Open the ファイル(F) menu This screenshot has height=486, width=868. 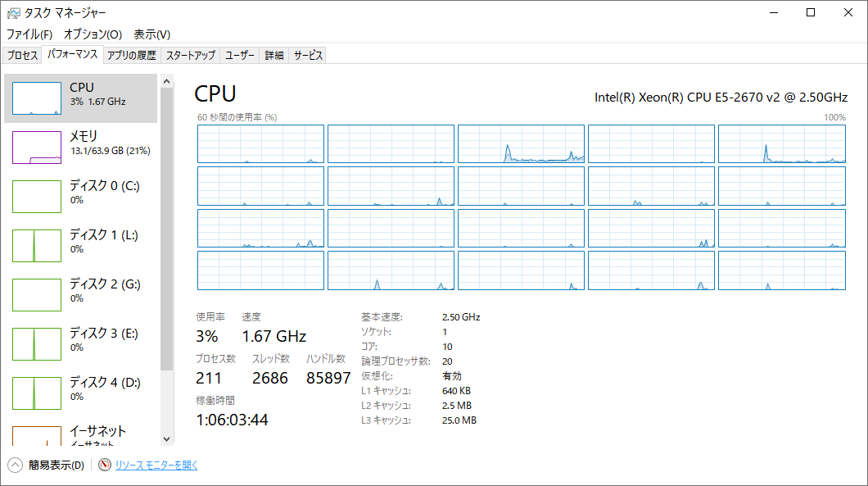pyautogui.click(x=29, y=34)
